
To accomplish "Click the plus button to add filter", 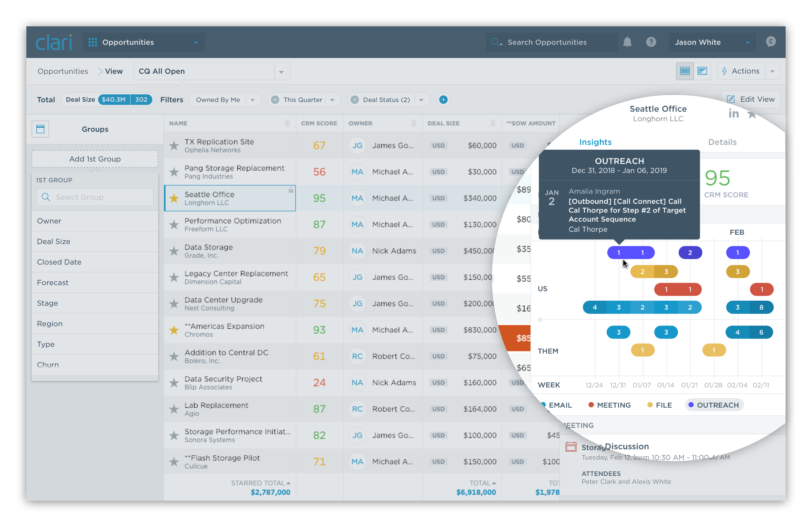I will [444, 99].
